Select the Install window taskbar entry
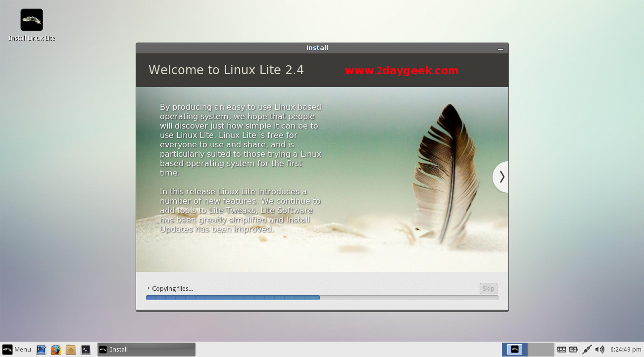Image resolution: width=644 pixels, height=357 pixels. coord(146,350)
